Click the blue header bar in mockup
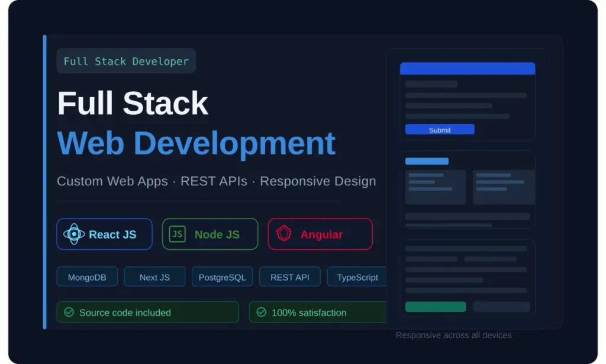Screen dimensions: 606x364 [x=468, y=69]
